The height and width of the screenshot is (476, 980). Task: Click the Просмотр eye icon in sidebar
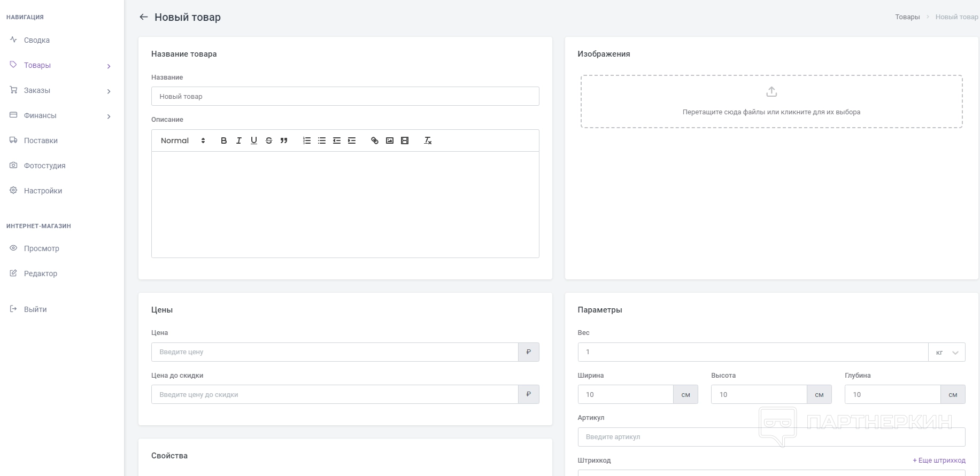13,248
